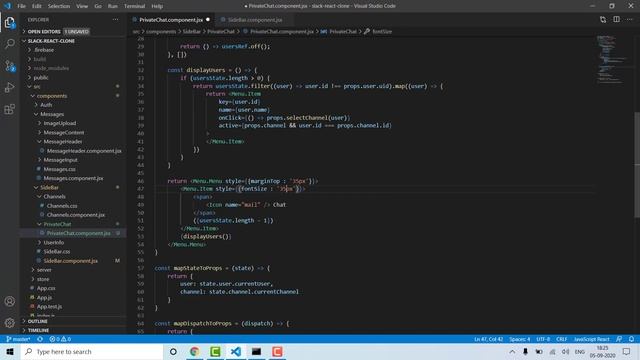
Task: Open the Explorer view in activity bar
Action: (x=10, y=22)
